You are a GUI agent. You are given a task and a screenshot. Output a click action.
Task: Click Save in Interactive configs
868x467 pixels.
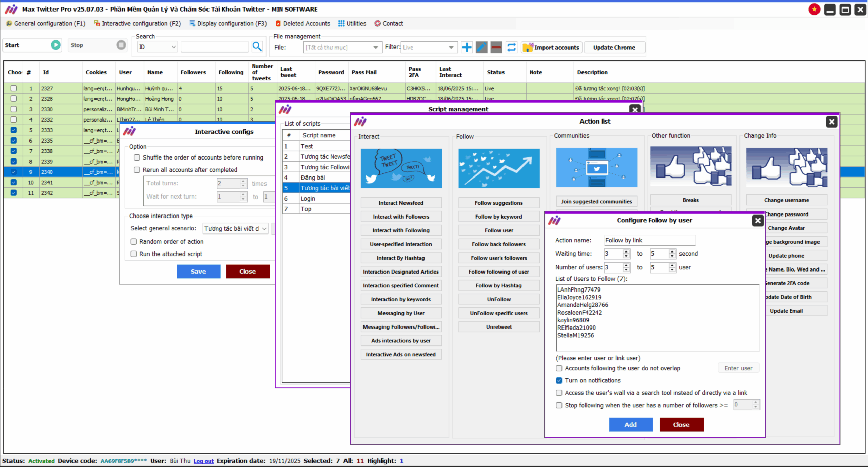(x=198, y=272)
